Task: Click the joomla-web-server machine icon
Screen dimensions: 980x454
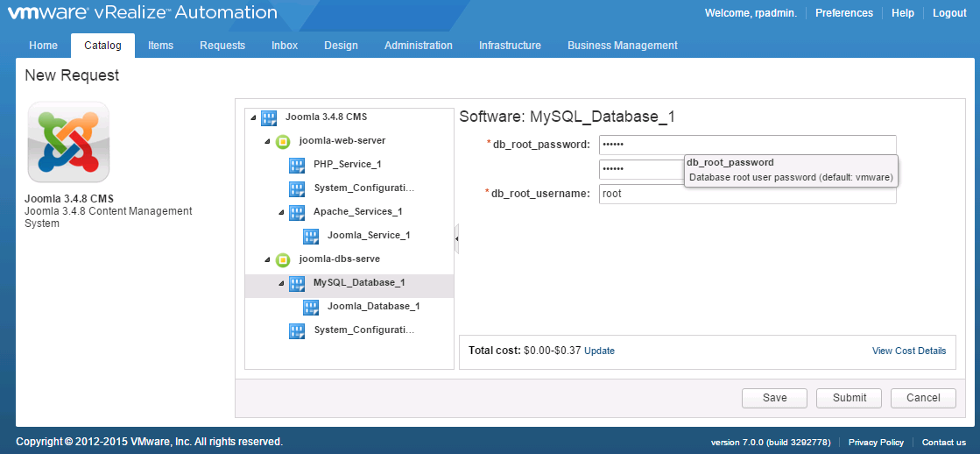Action: pyautogui.click(x=283, y=141)
